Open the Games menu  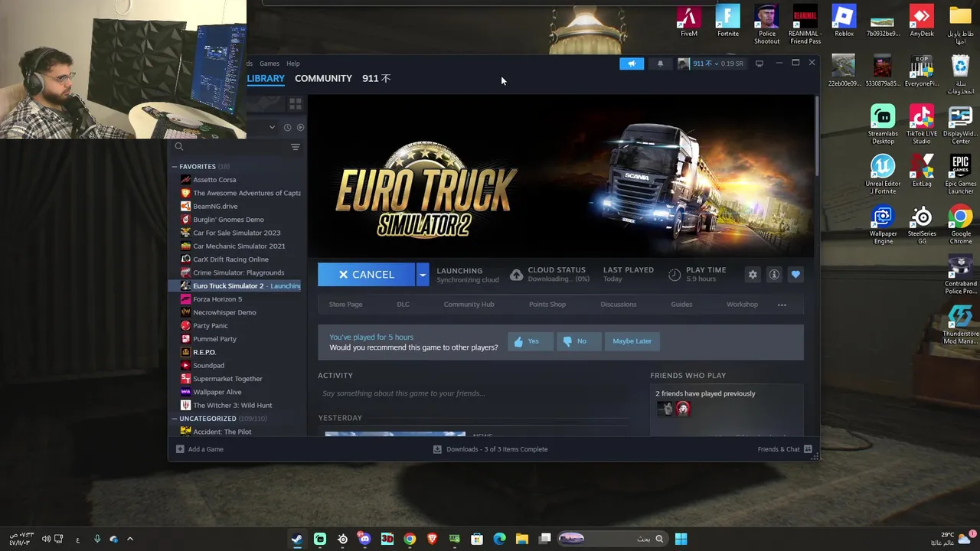pos(269,64)
